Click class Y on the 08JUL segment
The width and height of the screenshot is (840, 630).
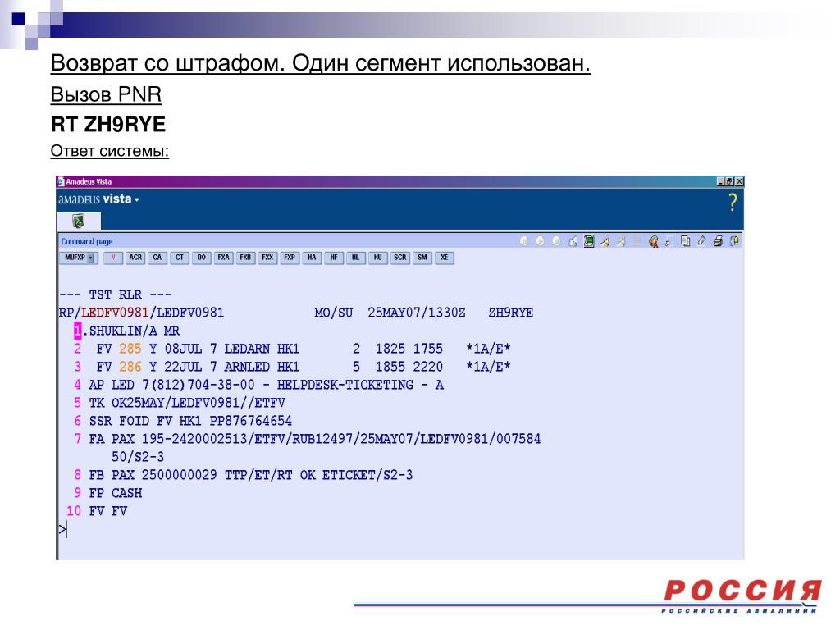(x=153, y=349)
